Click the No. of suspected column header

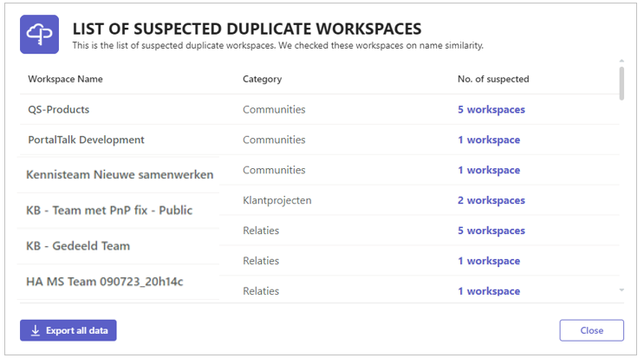(x=493, y=79)
